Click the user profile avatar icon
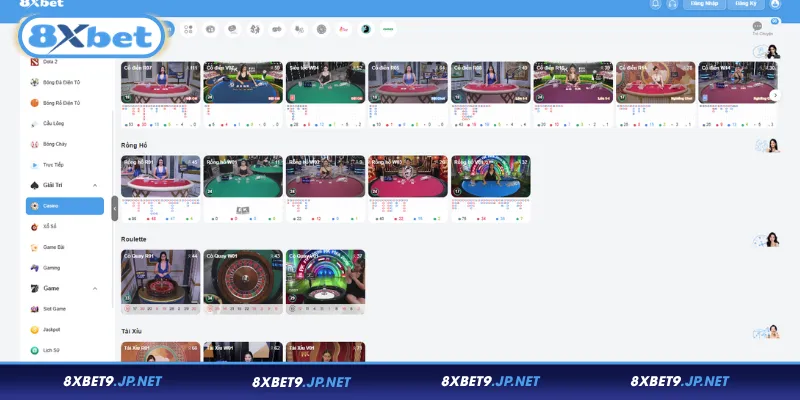The height and width of the screenshot is (400, 800). [x=775, y=4]
